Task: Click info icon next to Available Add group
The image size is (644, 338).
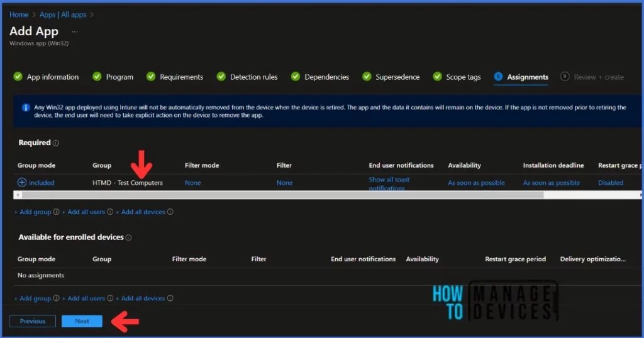Action: tap(56, 298)
